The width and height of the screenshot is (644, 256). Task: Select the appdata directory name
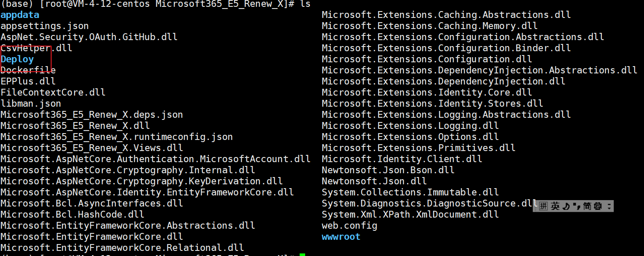coord(20,15)
